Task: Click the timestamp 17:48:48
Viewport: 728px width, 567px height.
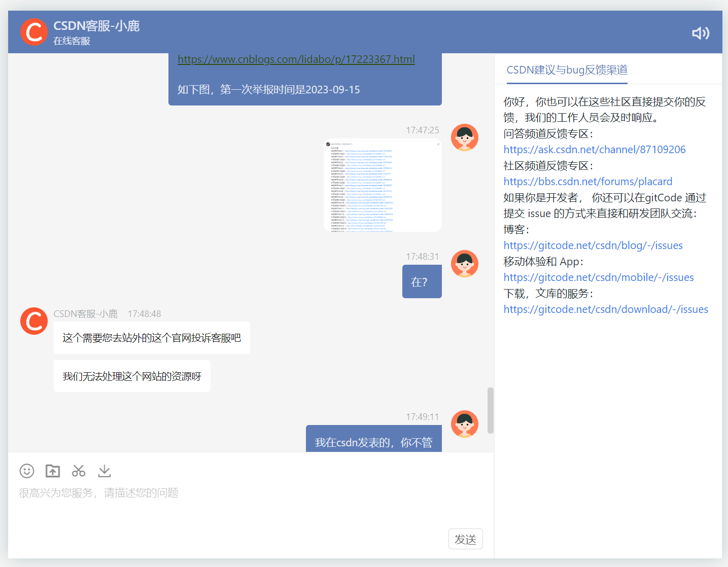Action: [145, 314]
